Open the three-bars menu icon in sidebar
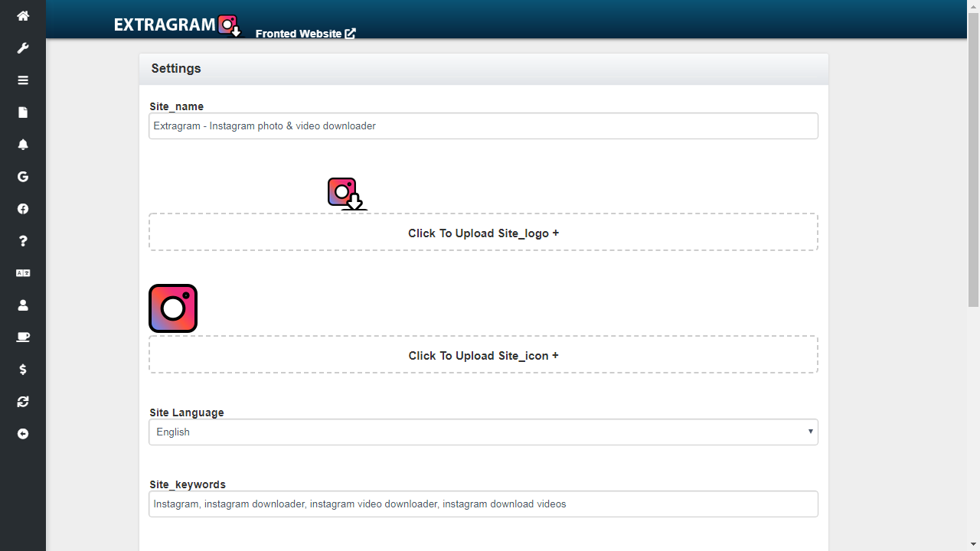The image size is (980, 551). [x=23, y=80]
